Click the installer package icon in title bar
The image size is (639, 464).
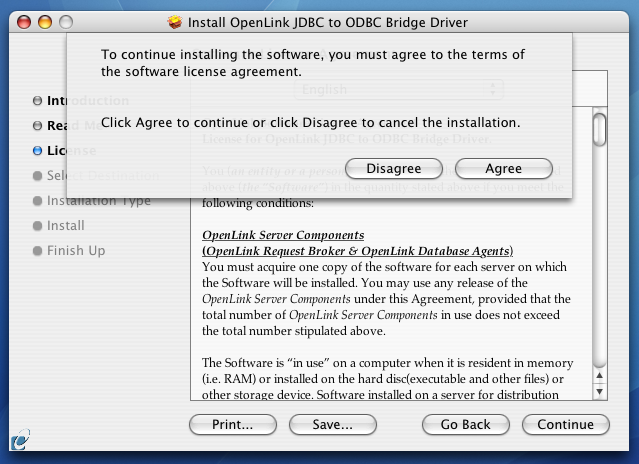click(x=175, y=22)
